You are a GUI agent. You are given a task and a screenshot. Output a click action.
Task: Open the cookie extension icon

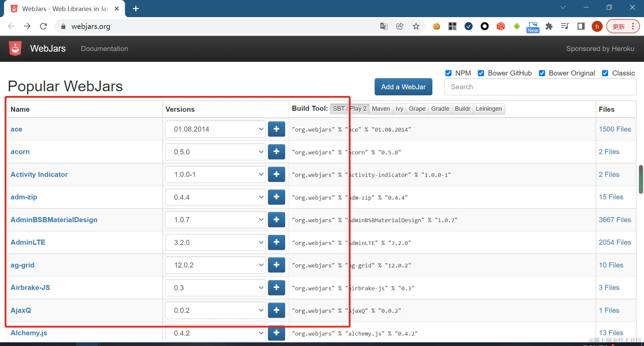(436, 26)
